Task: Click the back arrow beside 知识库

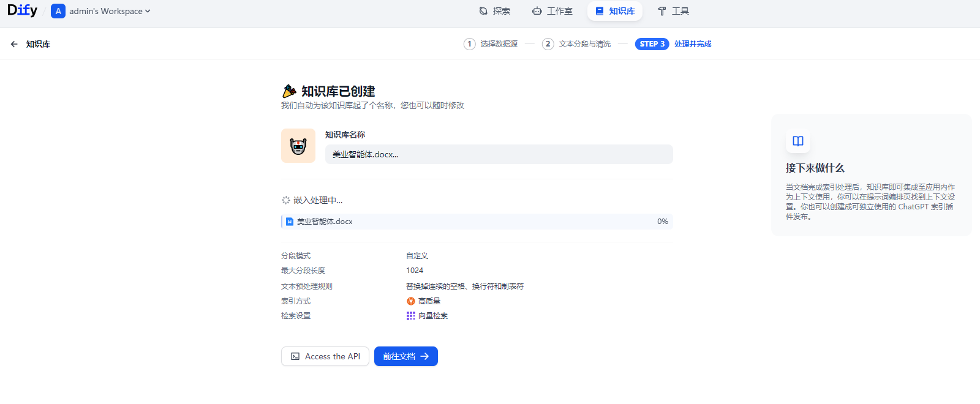Action: coord(14,44)
